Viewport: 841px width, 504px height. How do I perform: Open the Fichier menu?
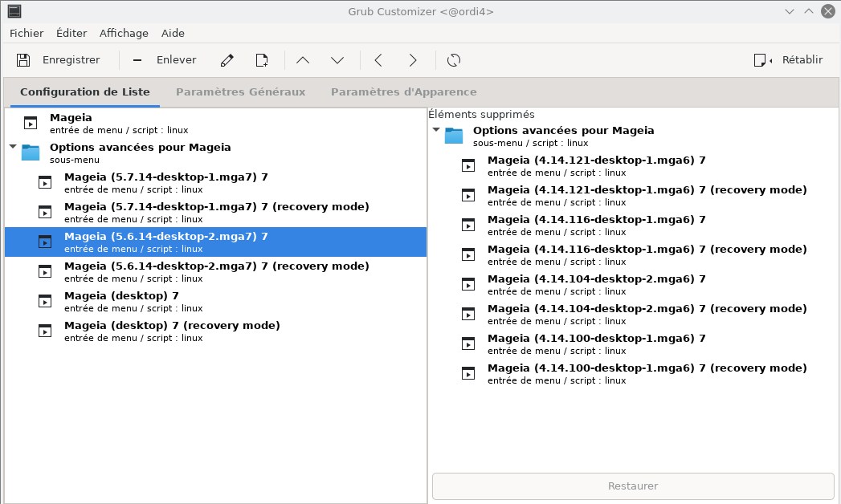[x=27, y=33]
